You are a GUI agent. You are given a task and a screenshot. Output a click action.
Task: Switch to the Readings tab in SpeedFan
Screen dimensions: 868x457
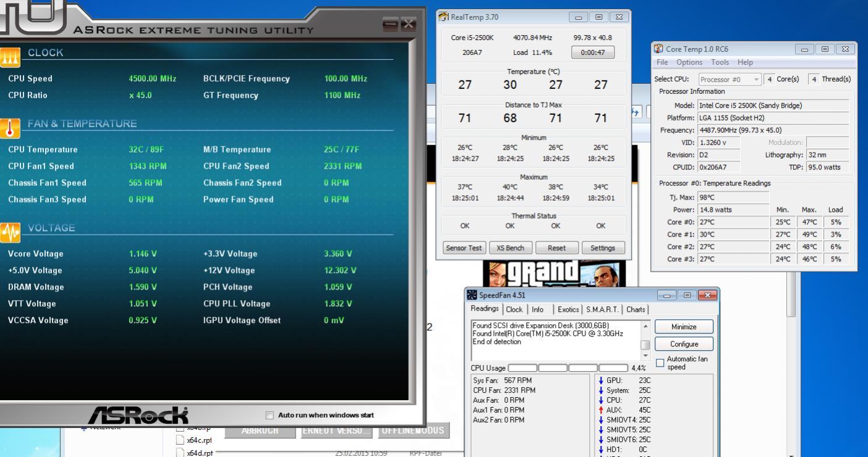(486, 309)
